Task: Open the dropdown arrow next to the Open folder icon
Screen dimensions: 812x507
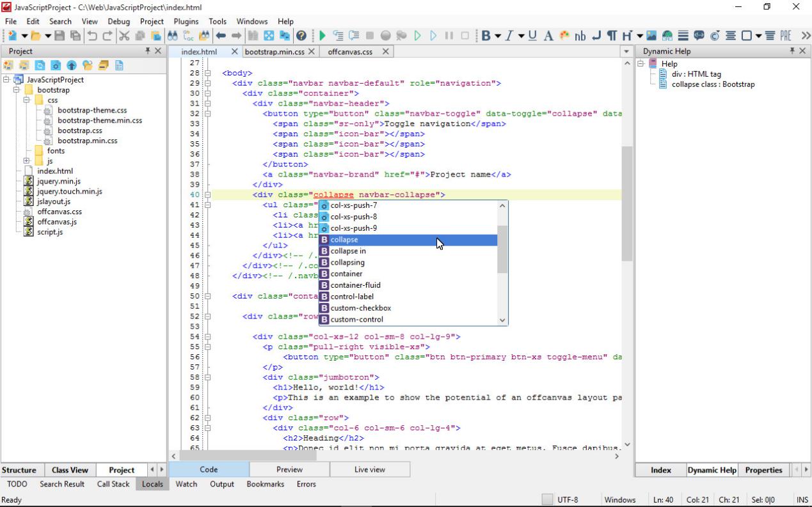Action: [x=47, y=36]
